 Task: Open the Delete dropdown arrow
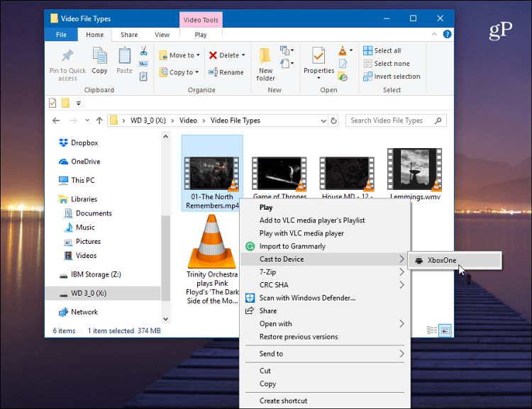click(x=243, y=55)
